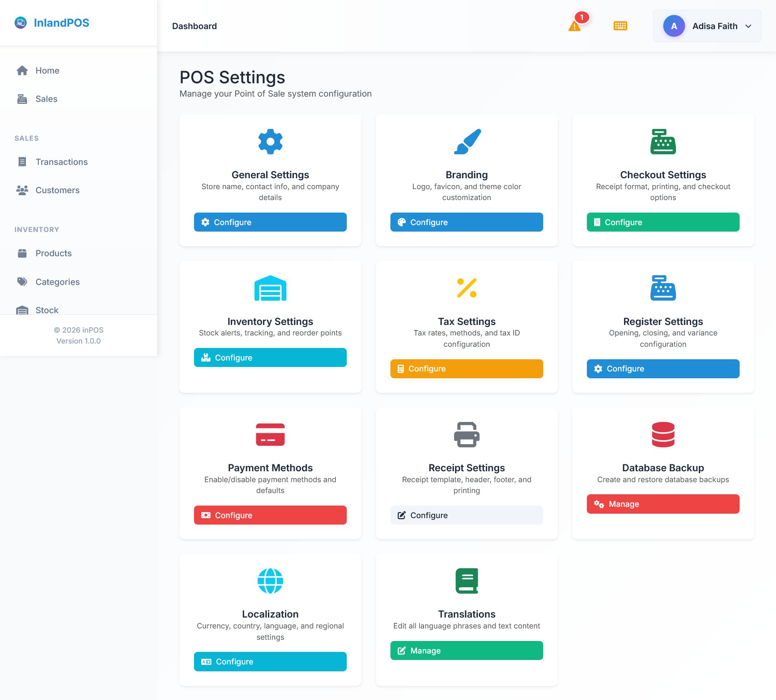This screenshot has height=700, width=776.
Task: Click Manage button under Database Backup
Action: tap(663, 504)
